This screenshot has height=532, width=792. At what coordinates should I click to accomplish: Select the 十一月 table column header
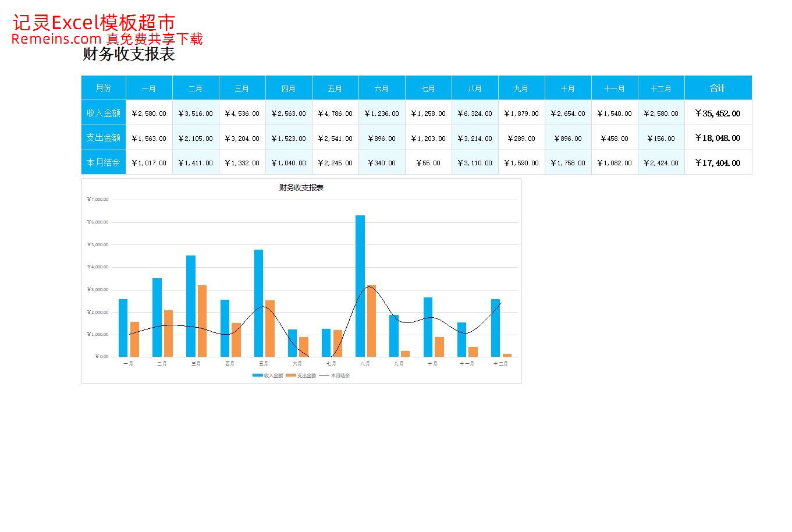(x=615, y=88)
